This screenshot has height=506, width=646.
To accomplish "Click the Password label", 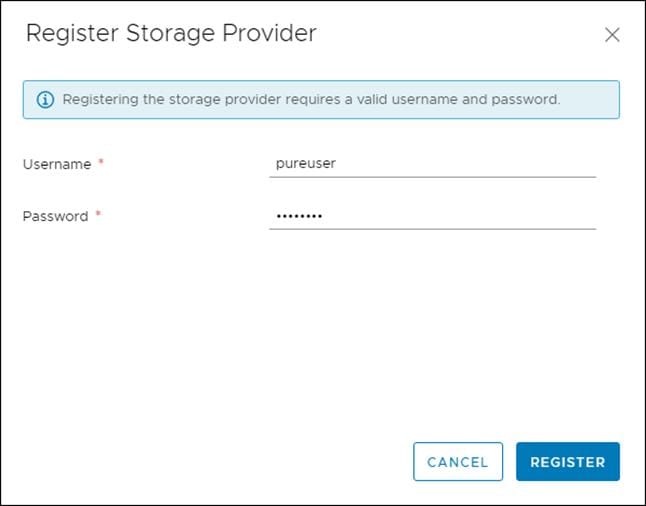I will [x=56, y=216].
